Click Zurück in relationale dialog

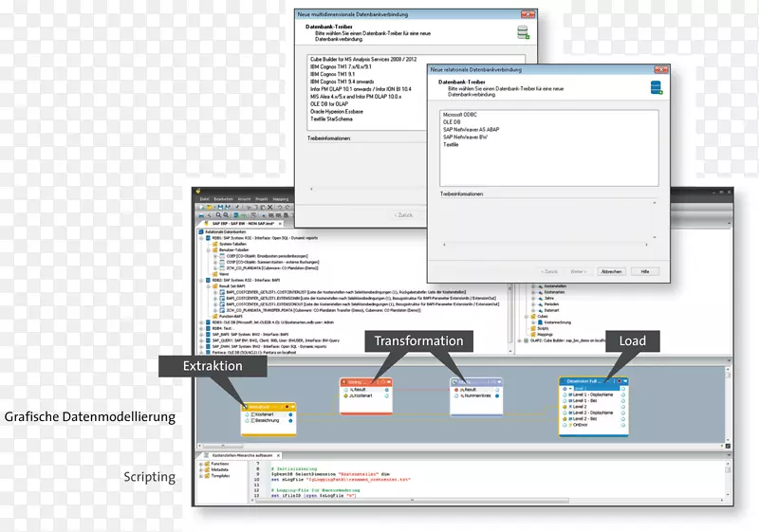click(x=549, y=271)
